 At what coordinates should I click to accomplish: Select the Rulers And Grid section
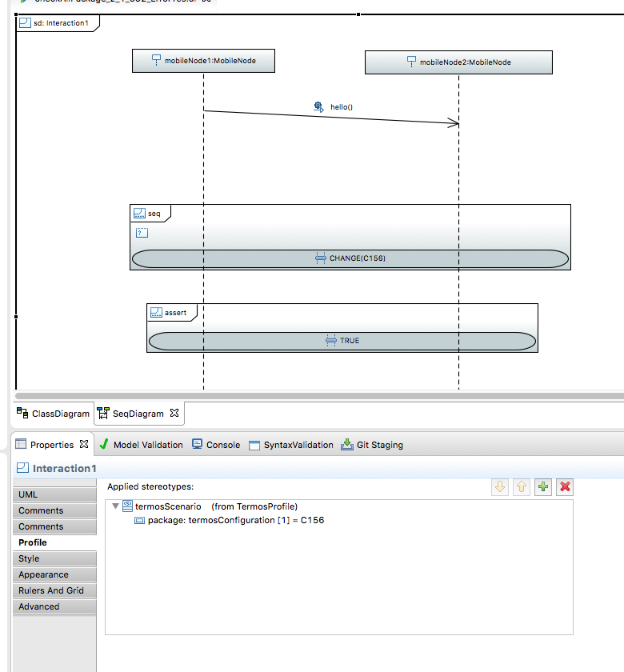[x=54, y=590]
